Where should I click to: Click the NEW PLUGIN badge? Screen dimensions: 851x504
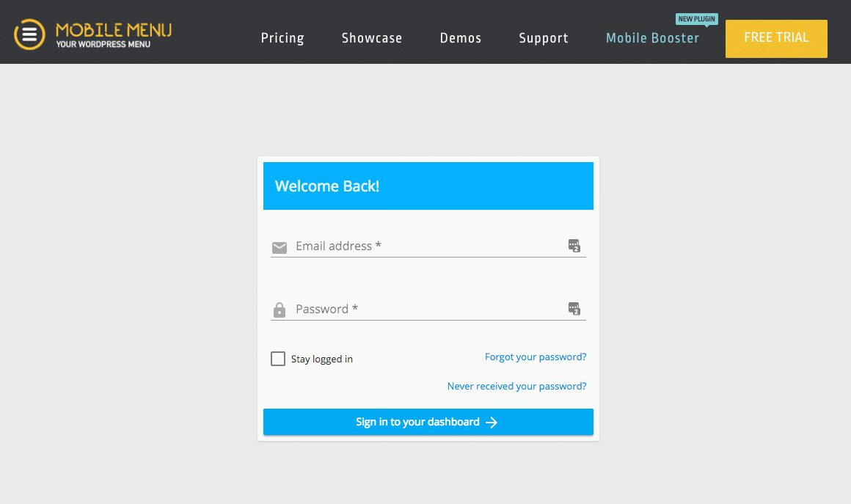tap(696, 19)
